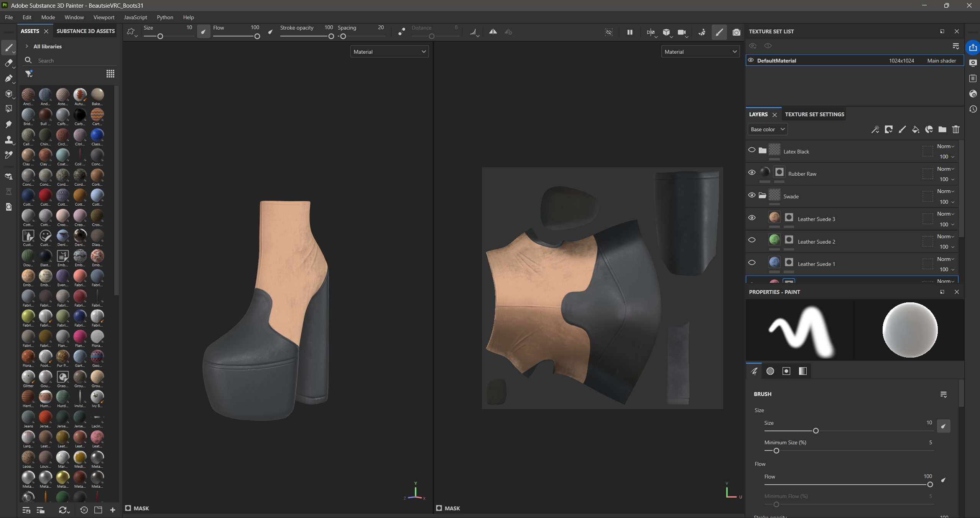Select the Clone tool
This screenshot has width=980, height=518.
[x=8, y=140]
